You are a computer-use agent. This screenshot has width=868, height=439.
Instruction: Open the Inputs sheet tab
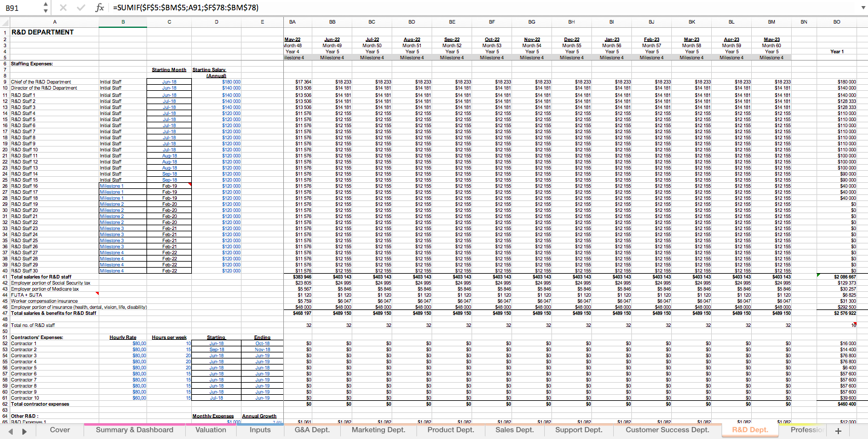click(260, 430)
